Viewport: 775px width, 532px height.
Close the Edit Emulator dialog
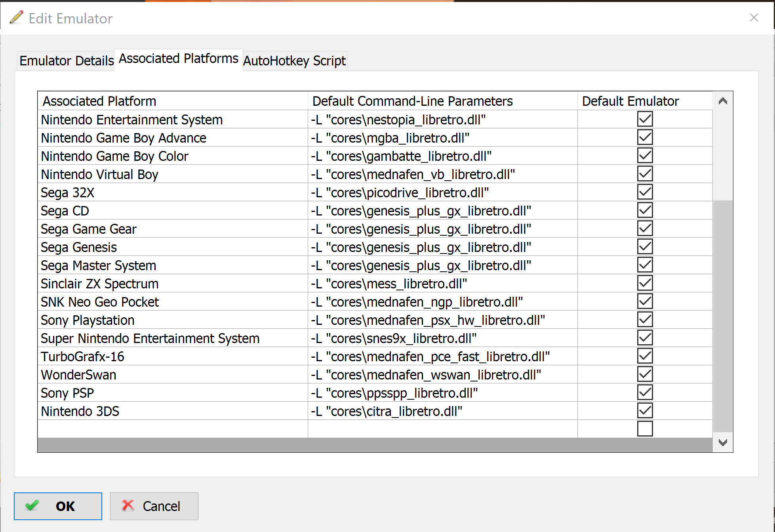point(754,17)
